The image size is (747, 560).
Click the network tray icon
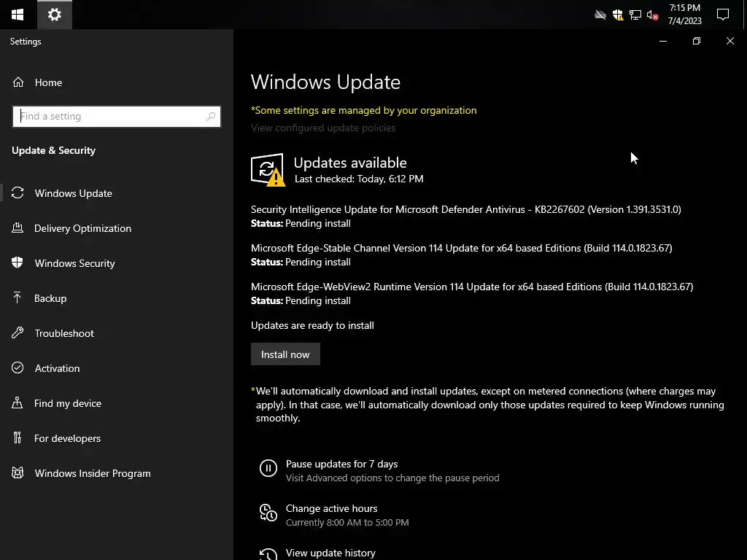(x=635, y=15)
